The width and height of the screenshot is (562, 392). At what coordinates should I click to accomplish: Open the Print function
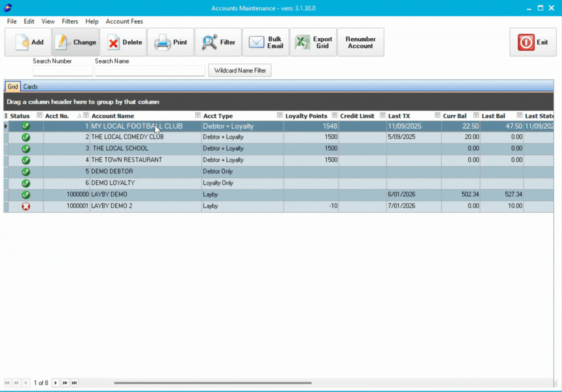[162, 42]
